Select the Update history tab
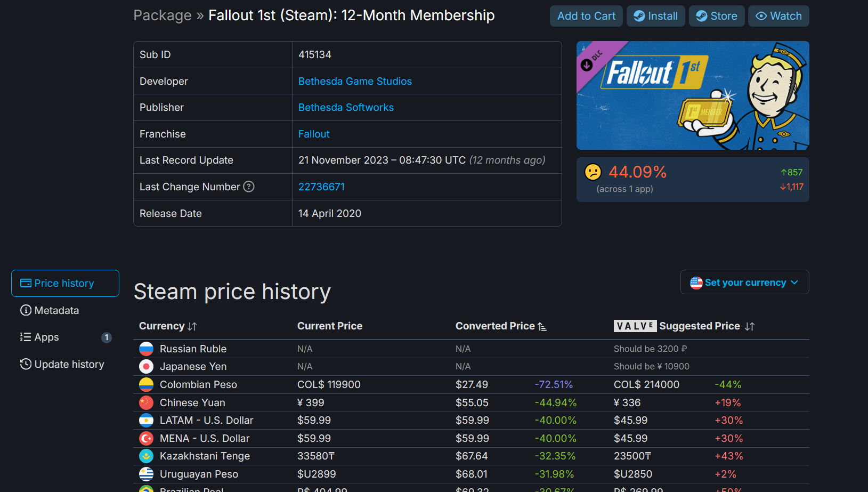Screen dimensions: 868x492 coord(65,364)
